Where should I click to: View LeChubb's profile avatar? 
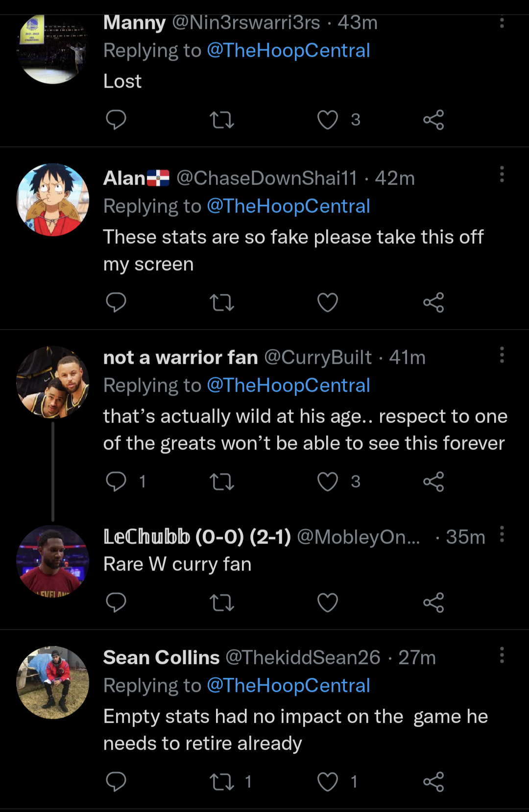[x=53, y=561]
